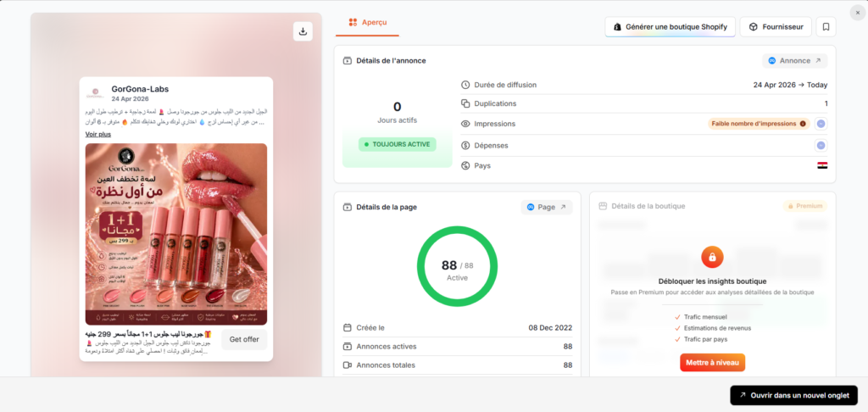
Task: Click the 08 Dec 2022 creation date
Action: pyautogui.click(x=550, y=328)
